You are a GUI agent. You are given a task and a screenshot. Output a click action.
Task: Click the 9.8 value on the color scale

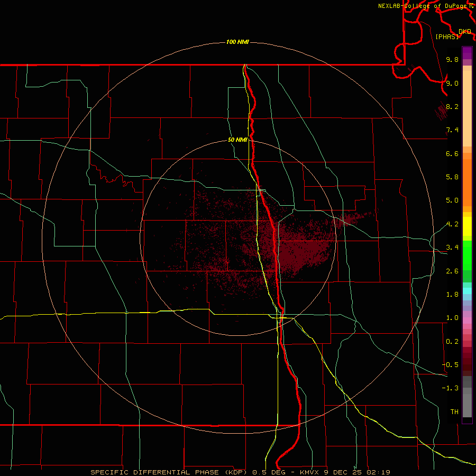pyautogui.click(x=452, y=59)
